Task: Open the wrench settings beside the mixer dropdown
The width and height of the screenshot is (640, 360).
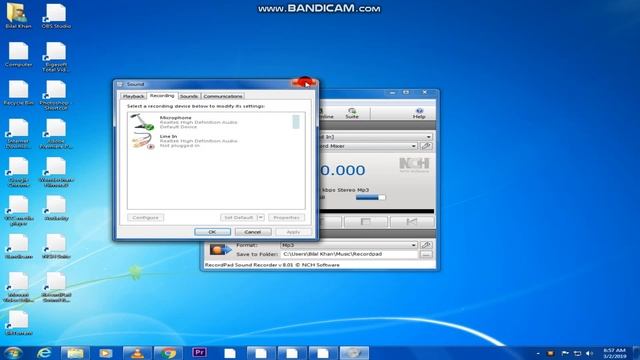Action: coord(426,146)
